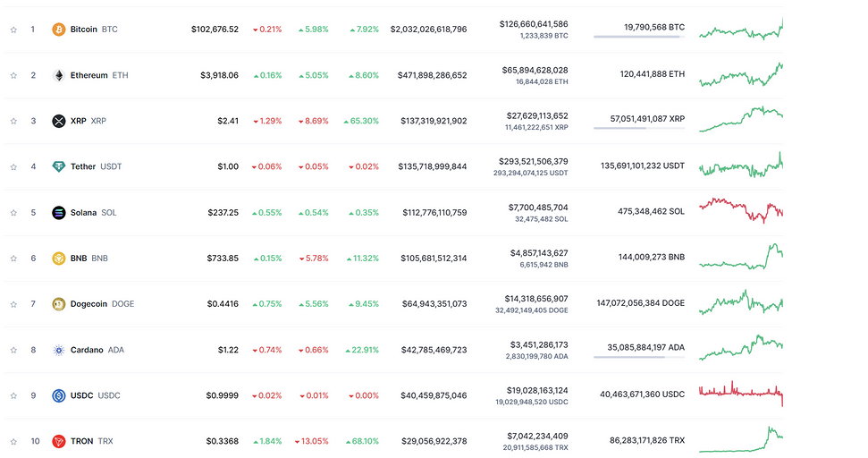
Task: Toggle the watchlist star for Solana
Action: click(13, 213)
